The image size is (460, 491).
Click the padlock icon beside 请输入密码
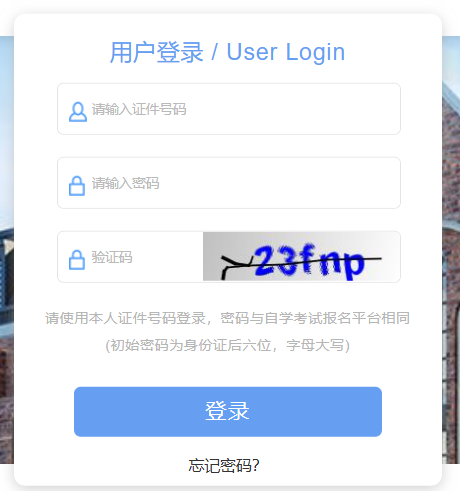pyautogui.click(x=77, y=186)
